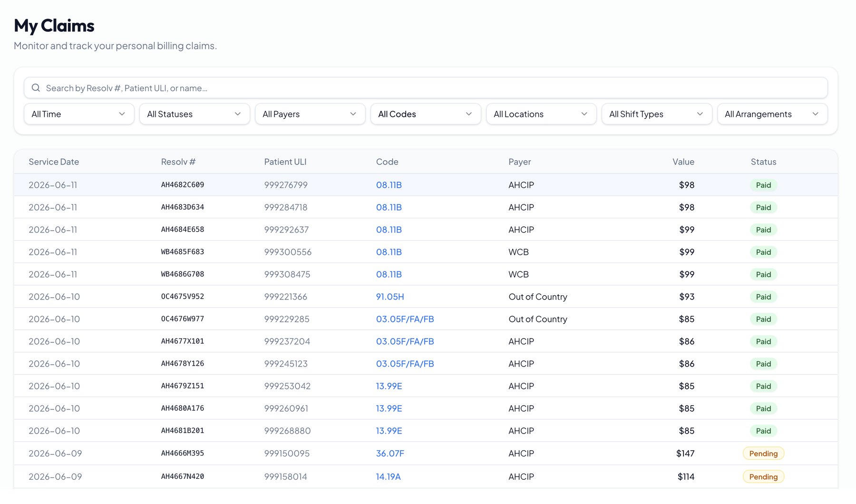Click Patient ULI 999221366
This screenshot has height=504, width=856.
(286, 297)
